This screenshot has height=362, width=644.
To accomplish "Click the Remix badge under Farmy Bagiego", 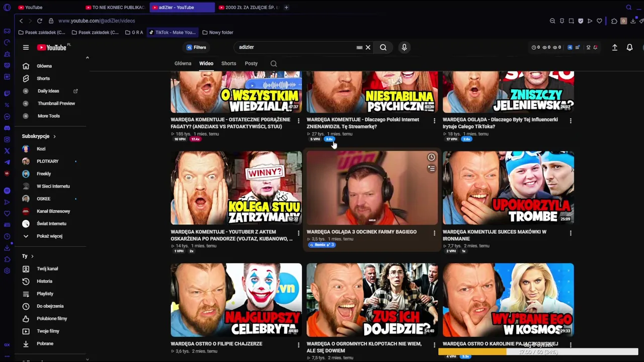I will click(322, 245).
